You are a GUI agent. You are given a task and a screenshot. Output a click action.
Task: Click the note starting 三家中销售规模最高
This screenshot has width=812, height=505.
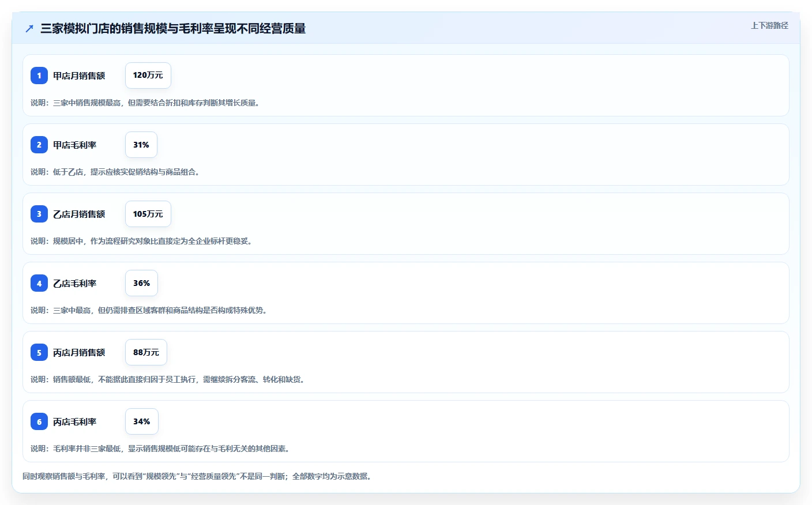click(145, 103)
